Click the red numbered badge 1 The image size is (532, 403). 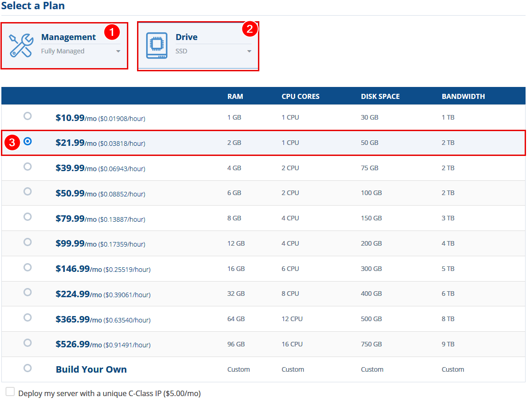pyautogui.click(x=112, y=32)
